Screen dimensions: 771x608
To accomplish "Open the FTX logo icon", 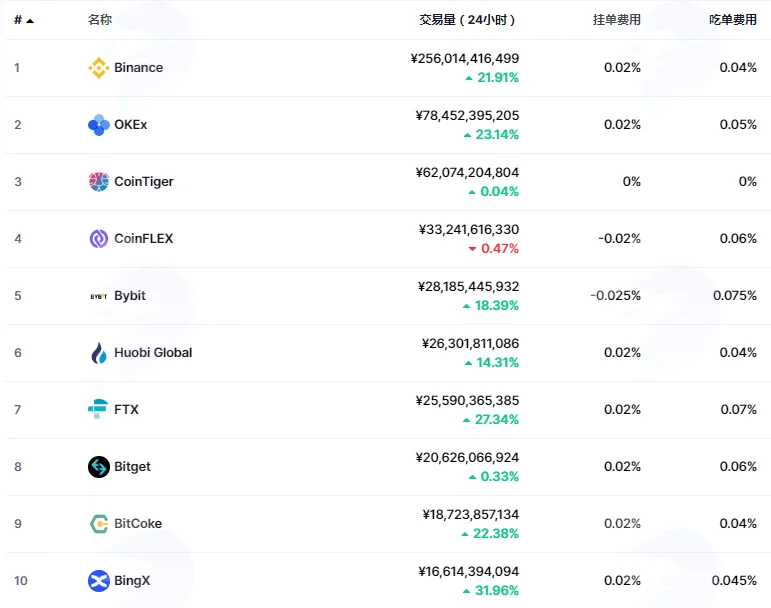I will (x=98, y=409).
